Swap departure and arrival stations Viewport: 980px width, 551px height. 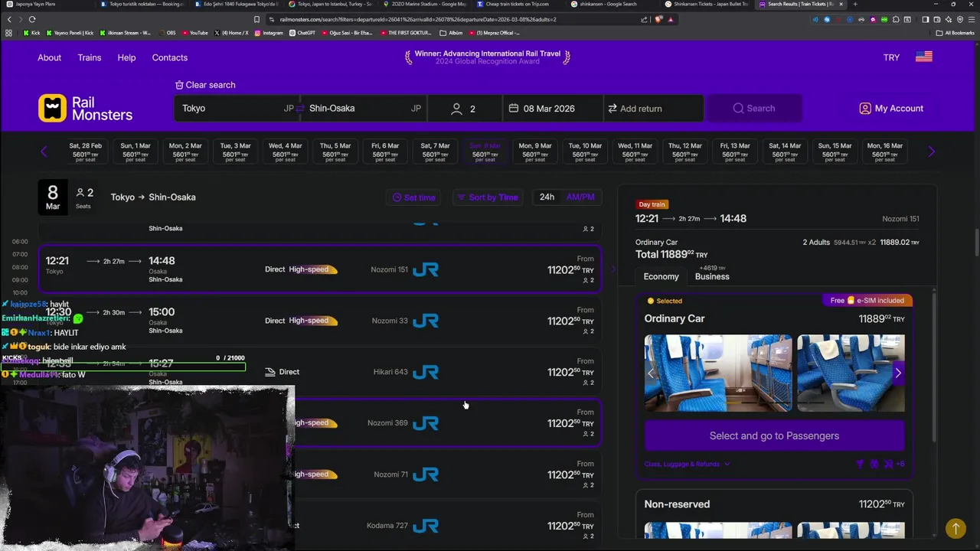tap(301, 108)
